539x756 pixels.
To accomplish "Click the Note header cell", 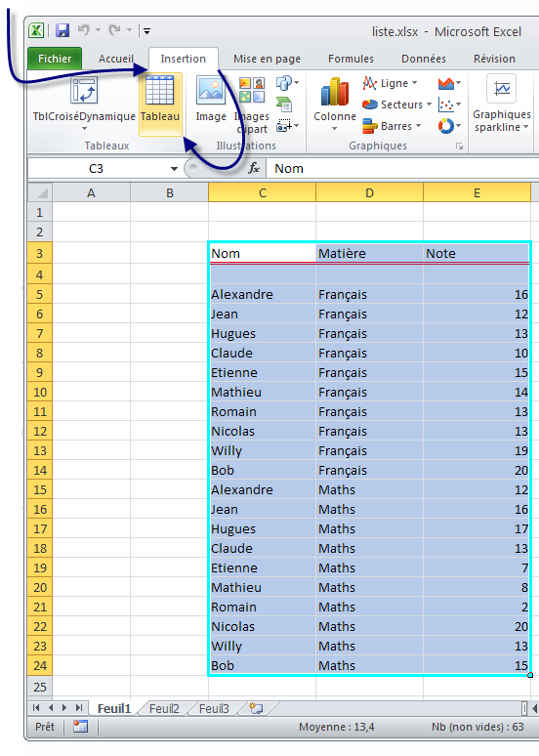I will tap(477, 254).
